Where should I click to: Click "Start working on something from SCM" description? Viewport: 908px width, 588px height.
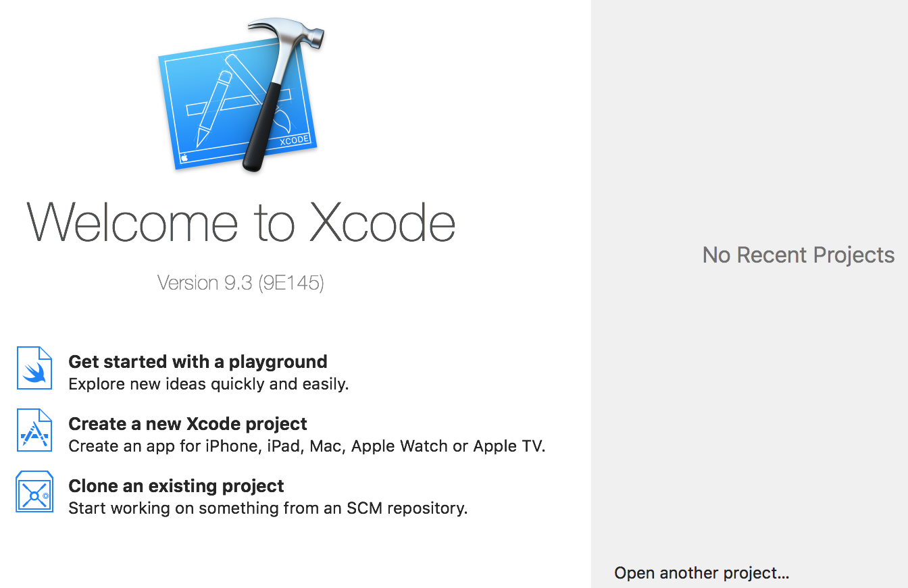(x=268, y=508)
